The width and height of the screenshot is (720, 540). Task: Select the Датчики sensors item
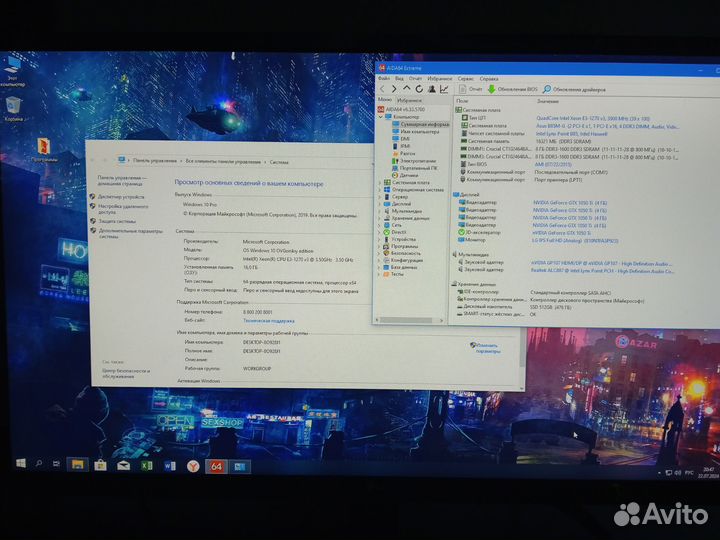coord(405,175)
